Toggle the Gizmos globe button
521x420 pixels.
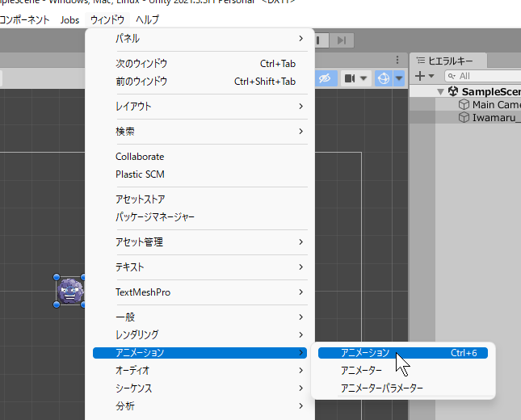tap(384, 78)
